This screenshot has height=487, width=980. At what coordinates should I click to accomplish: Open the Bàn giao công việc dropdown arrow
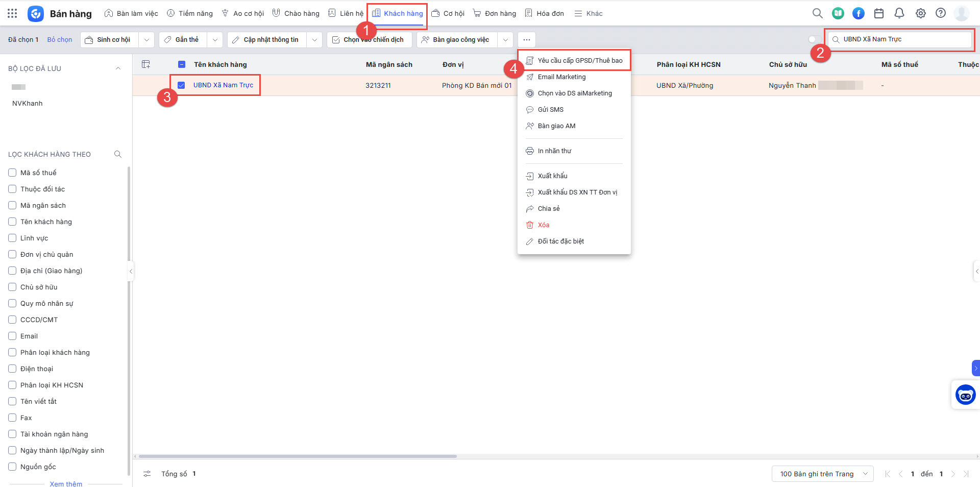point(505,40)
